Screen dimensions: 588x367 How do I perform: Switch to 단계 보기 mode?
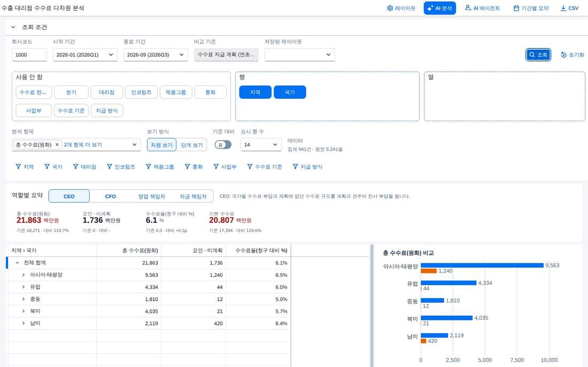191,145
